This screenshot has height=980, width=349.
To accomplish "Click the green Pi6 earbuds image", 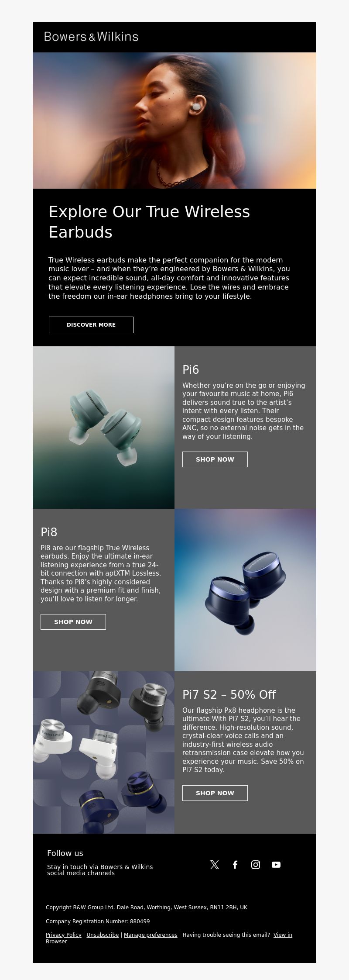I will [103, 428].
